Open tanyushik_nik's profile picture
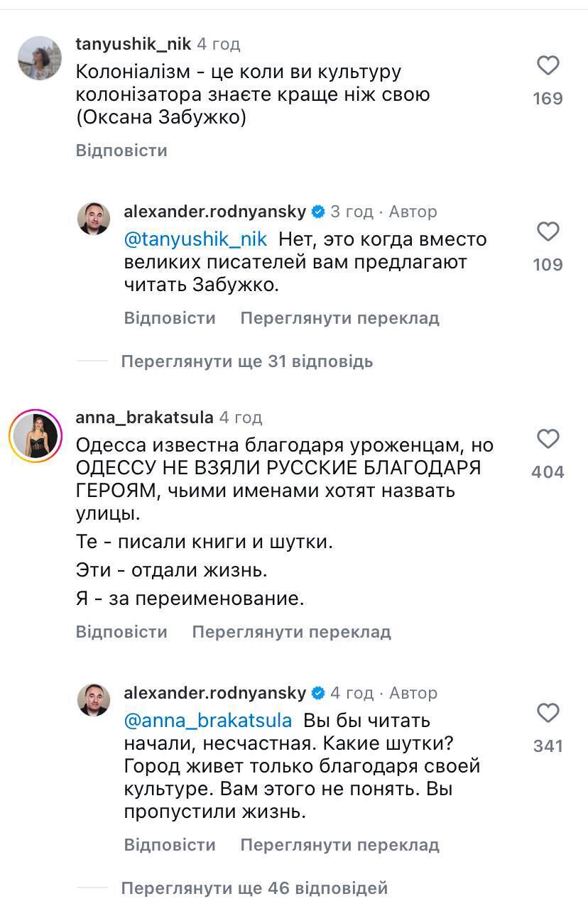Screen dimensions: 588x906 40,58
